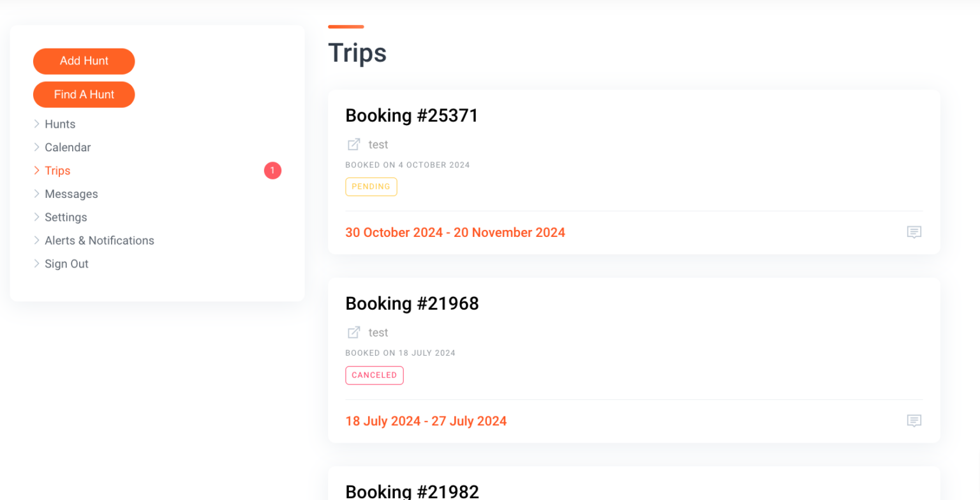Screen dimensions: 980x500
Task: Open the test link in Booking #25371
Action: (378, 145)
